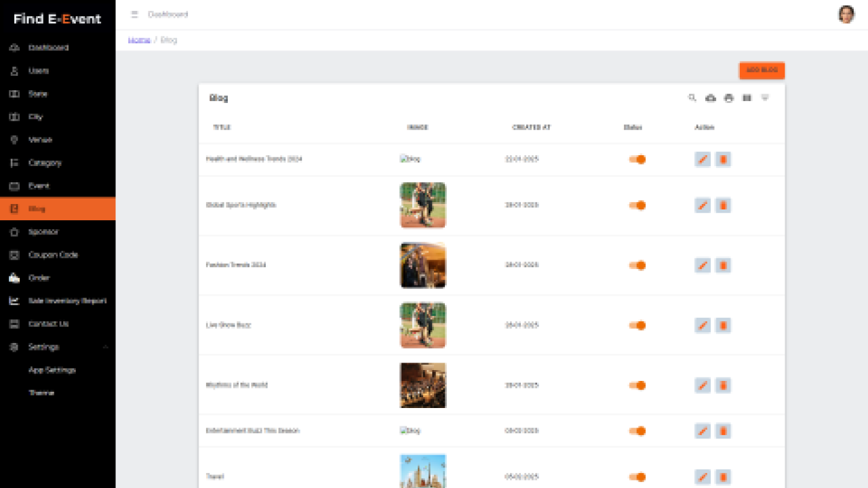Open the profile avatar in the top bar
Image resolution: width=868 pixels, height=488 pixels.
[x=846, y=14]
